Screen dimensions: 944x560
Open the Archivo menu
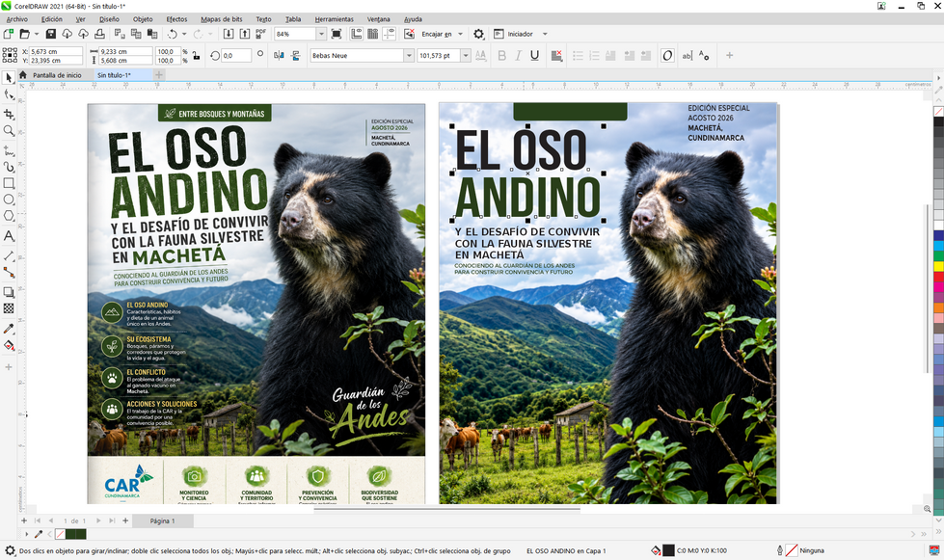(x=16, y=19)
